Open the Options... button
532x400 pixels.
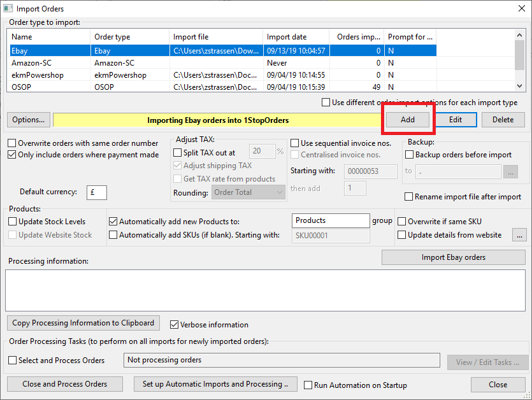tap(29, 120)
